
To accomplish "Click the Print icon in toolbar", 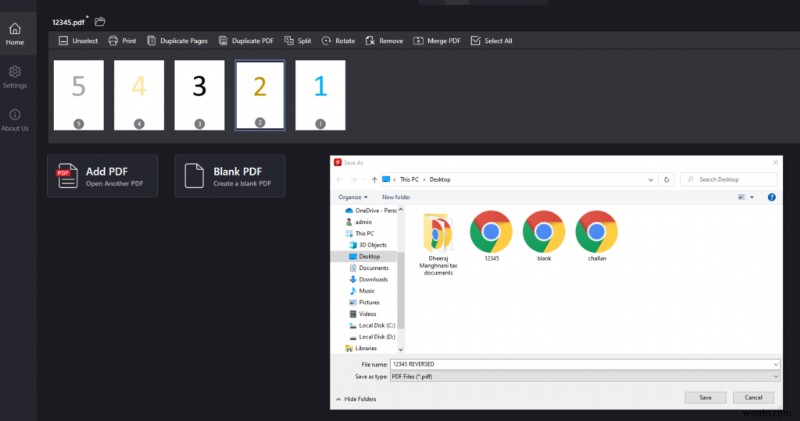I will 112,41.
